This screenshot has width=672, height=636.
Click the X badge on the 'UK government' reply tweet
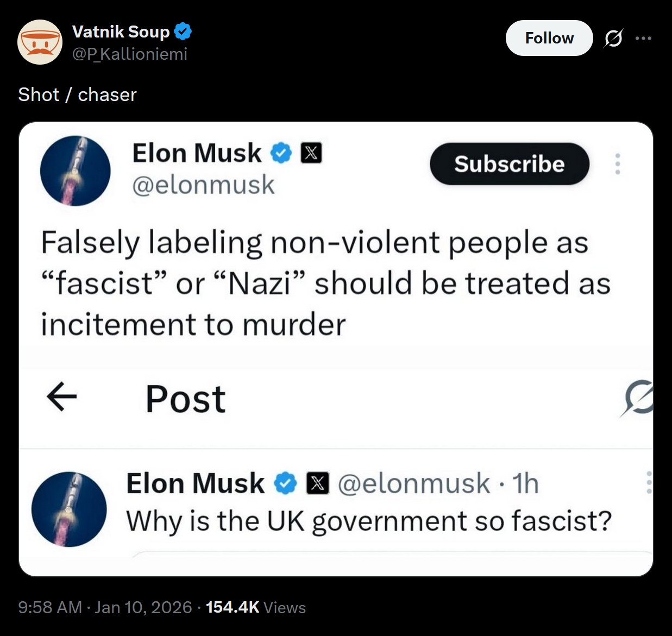[317, 483]
